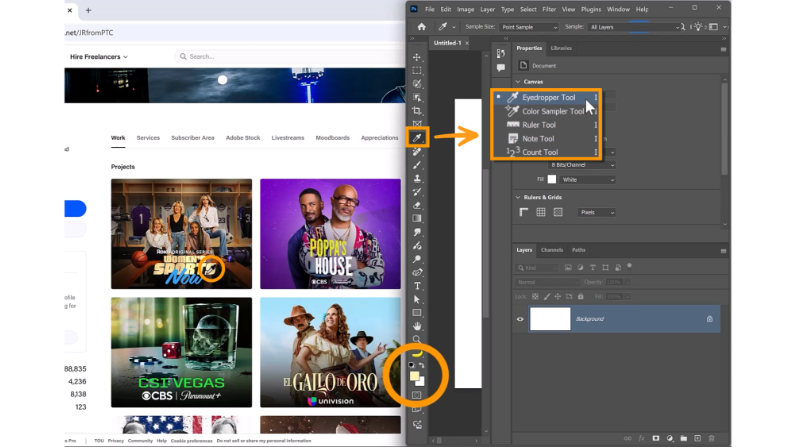Click the grid icon under Rulers & Grids
Image resolution: width=795 pixels, height=448 pixels.
[x=541, y=212]
